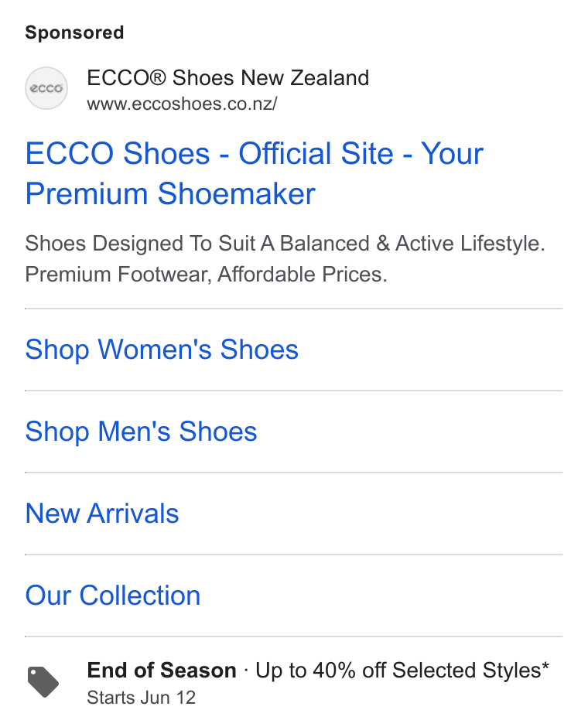The image size is (588, 727).
Task: Select the ECCO® Shoes New Zealand advertiser name
Action: [227, 77]
